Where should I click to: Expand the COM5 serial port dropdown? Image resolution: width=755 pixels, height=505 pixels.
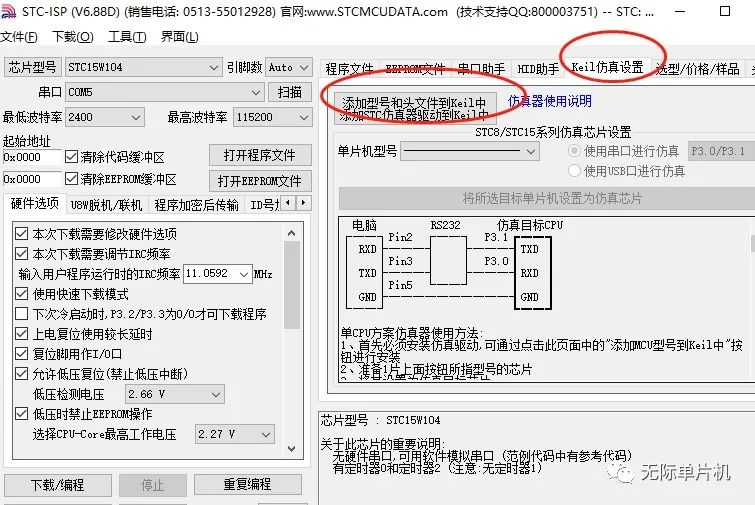pos(165,92)
